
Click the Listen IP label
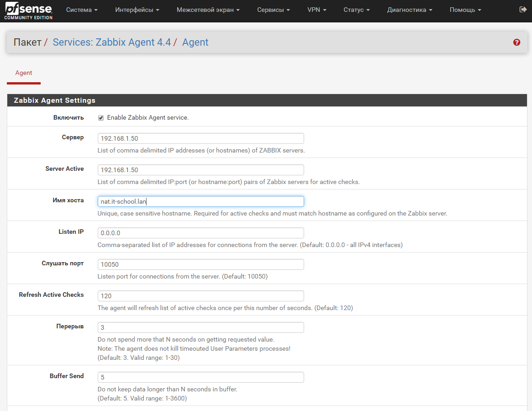(71, 232)
